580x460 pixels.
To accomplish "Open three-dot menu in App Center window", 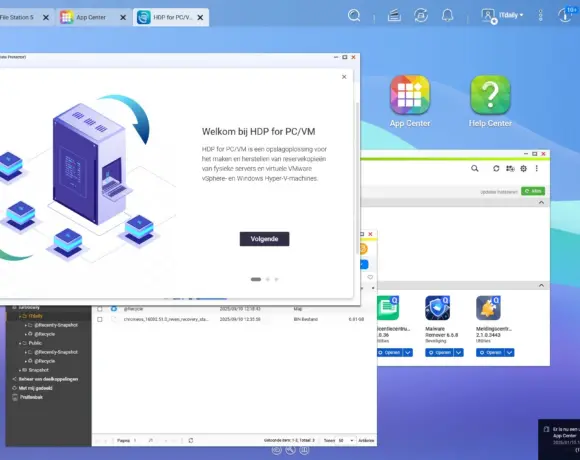I will coord(536,169).
